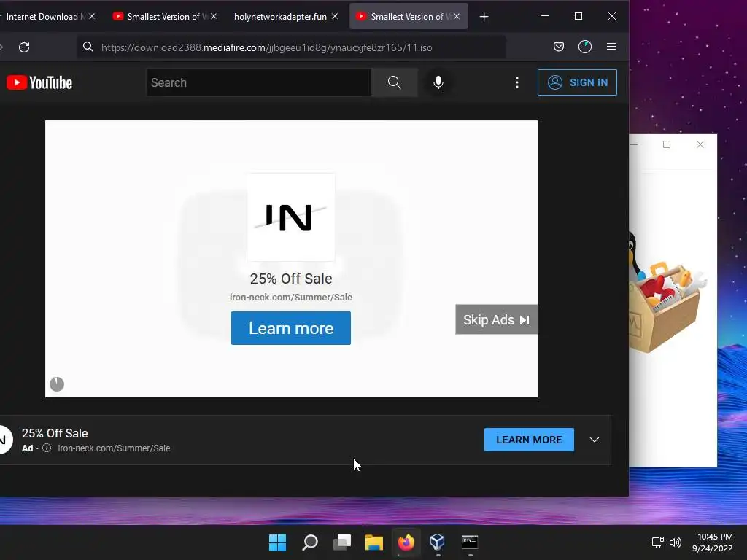
Task: Open the network icon in system tray
Action: (x=657, y=542)
